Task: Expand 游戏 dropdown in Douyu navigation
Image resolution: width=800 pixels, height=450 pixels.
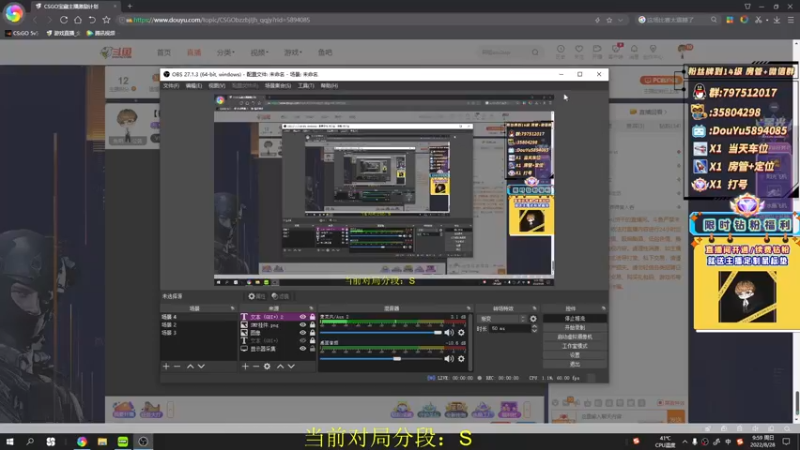Action: 293,53
